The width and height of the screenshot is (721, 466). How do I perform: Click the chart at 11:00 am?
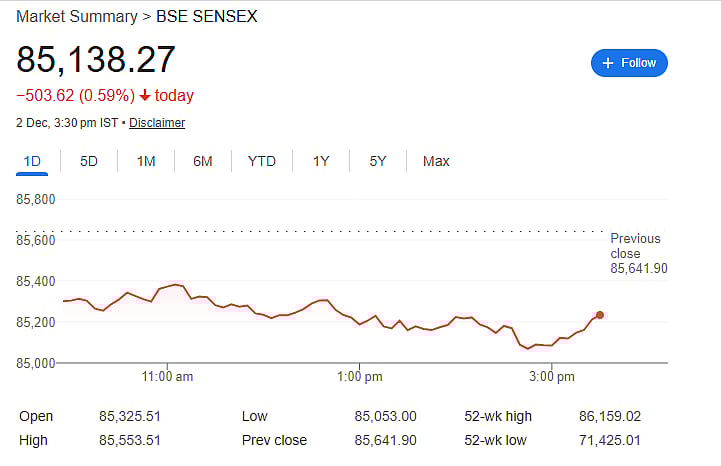click(168, 287)
